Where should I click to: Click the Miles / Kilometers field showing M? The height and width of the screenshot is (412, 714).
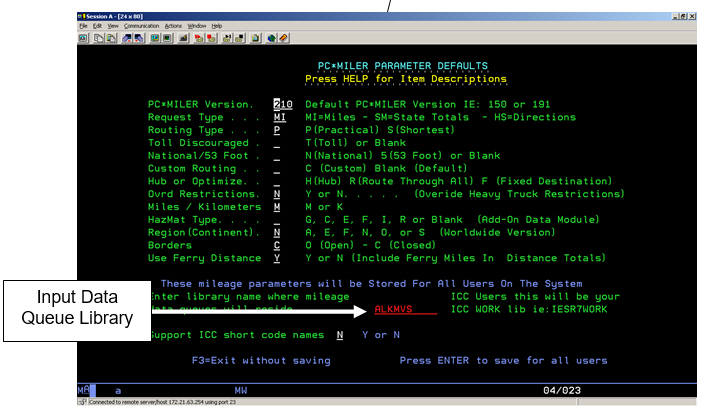[x=276, y=207]
